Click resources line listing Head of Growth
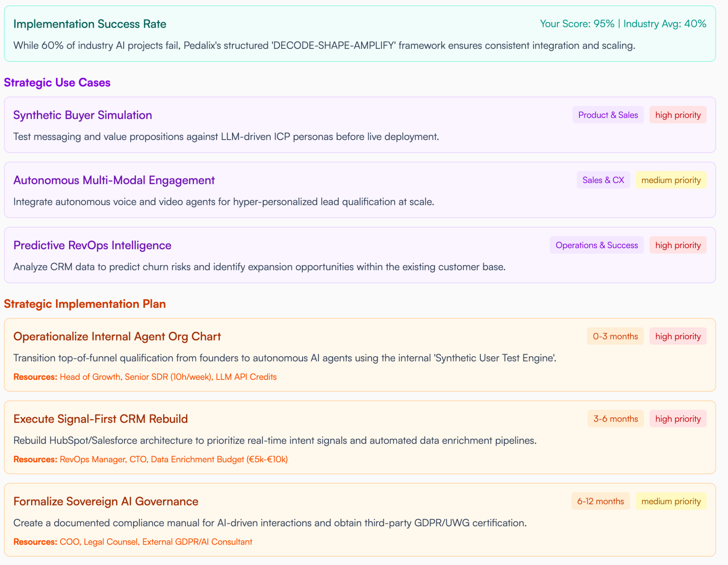 [145, 377]
